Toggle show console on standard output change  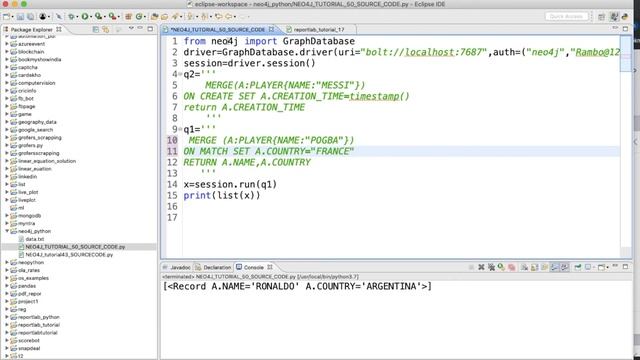coord(554,267)
